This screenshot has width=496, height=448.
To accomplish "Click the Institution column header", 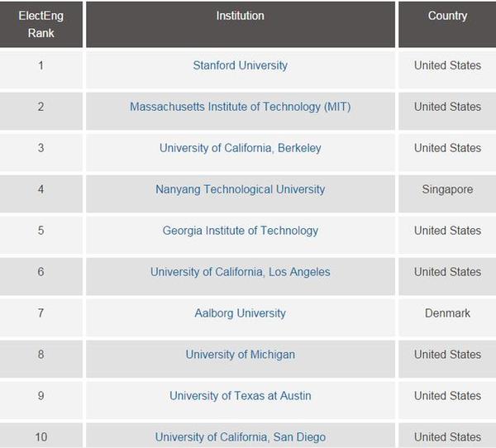I will point(241,24).
